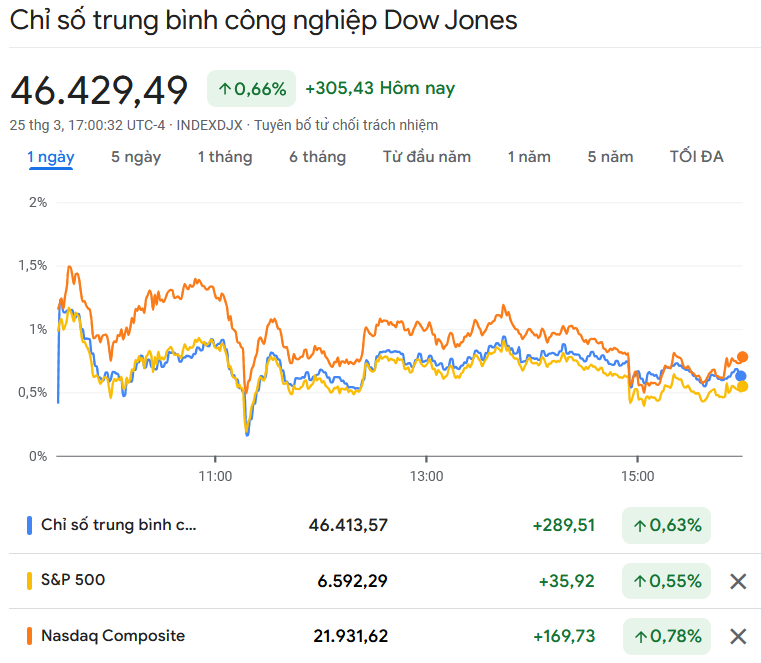Remove S&P 500 comparison with X icon
The height and width of the screenshot is (663, 761).
pos(738,581)
